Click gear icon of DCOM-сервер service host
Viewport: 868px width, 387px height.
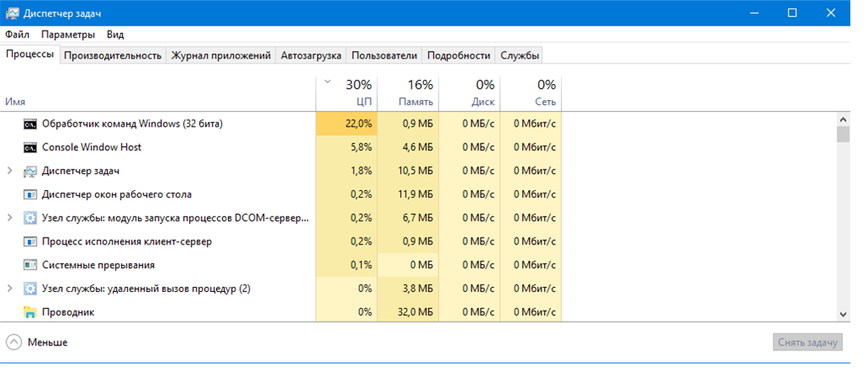point(30,218)
